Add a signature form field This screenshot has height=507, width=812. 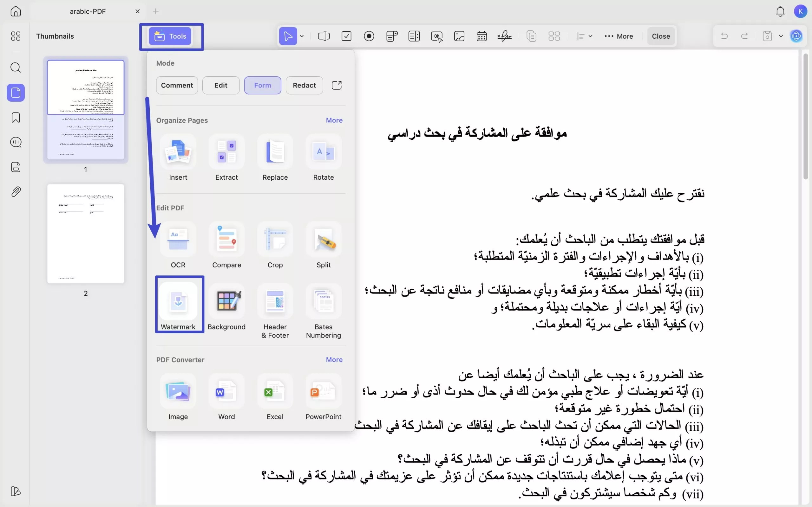coord(504,36)
